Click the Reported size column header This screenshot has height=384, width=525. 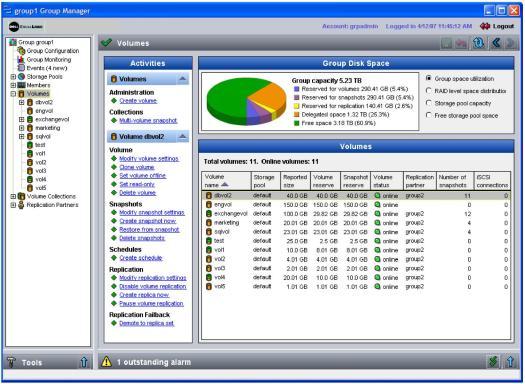pos(295,181)
